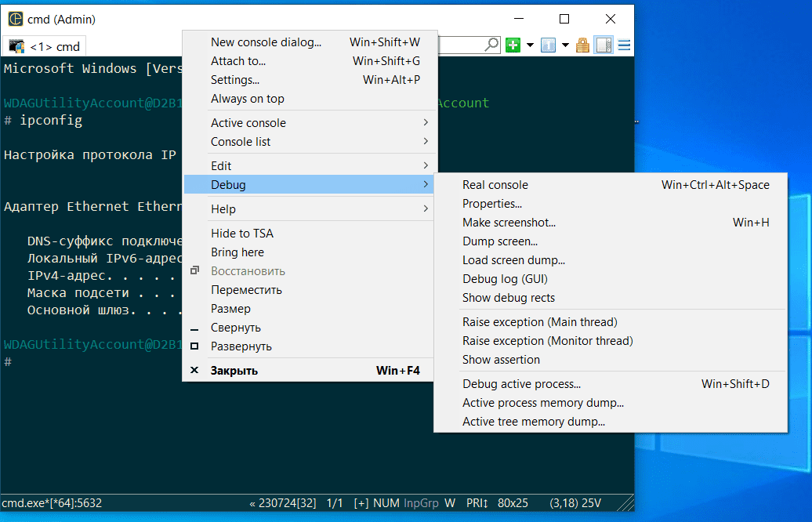Click the 1/1 console count in status bar
Screen dimensions: 812x522
tap(335, 503)
